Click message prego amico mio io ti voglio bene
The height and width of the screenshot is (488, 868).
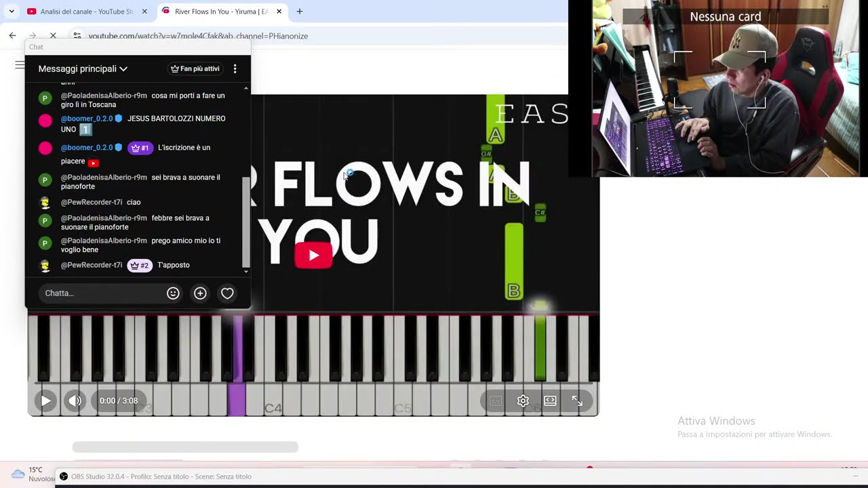[x=140, y=245]
